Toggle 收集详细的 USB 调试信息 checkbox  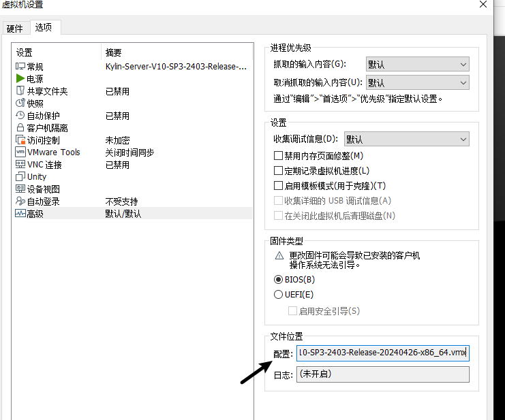point(278,201)
